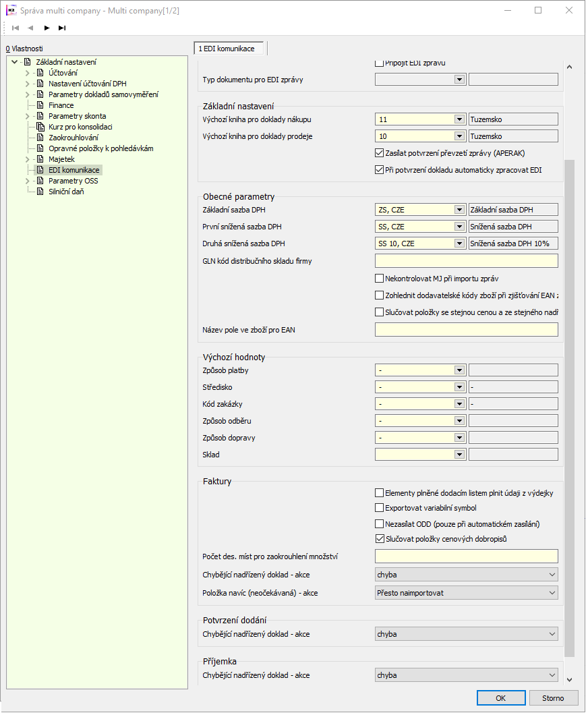Viewport: 588px width, 715px height.
Task: Click the Silniční daň document icon
Action: click(x=40, y=192)
